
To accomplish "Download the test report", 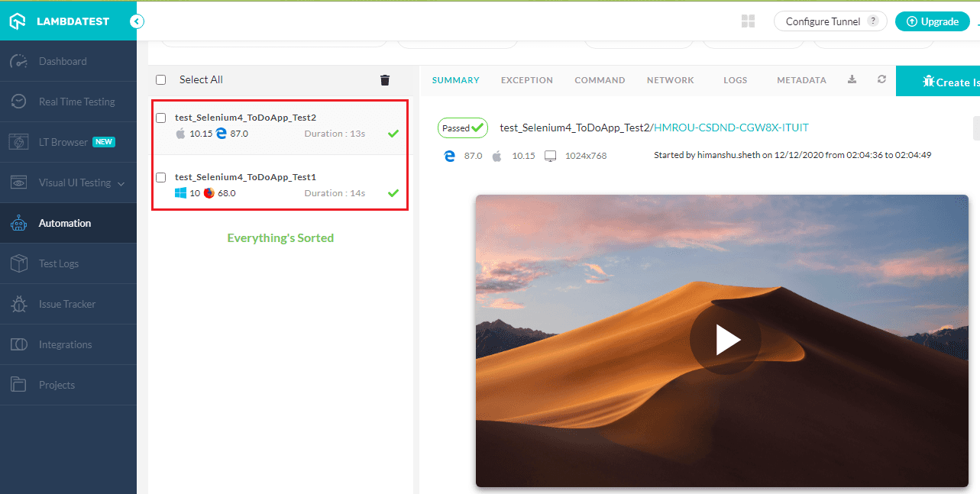I will 852,79.
